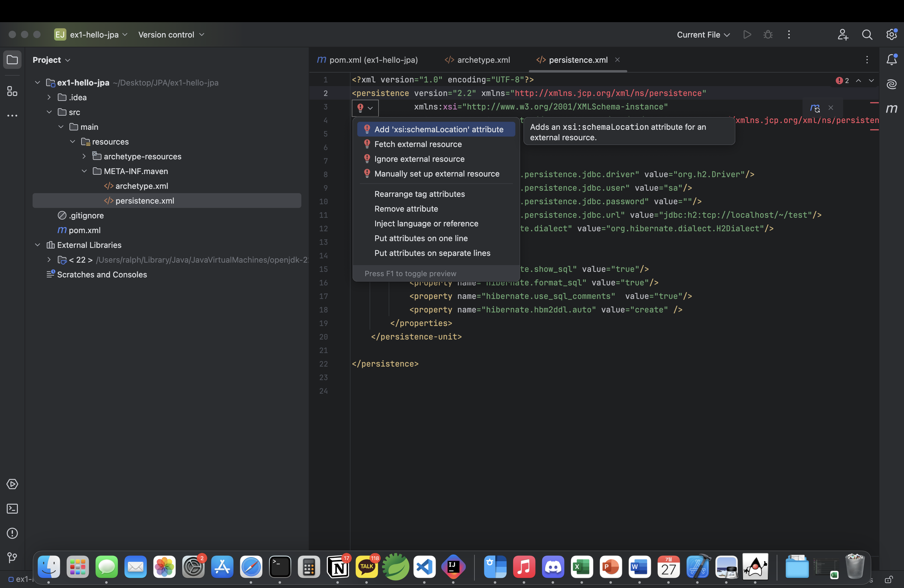Collapse the src folder
This screenshot has width=904, height=588.
tap(49, 112)
